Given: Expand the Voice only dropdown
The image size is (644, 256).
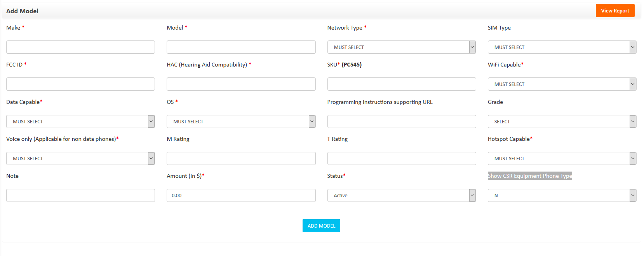Looking at the screenshot, I should point(80,158).
